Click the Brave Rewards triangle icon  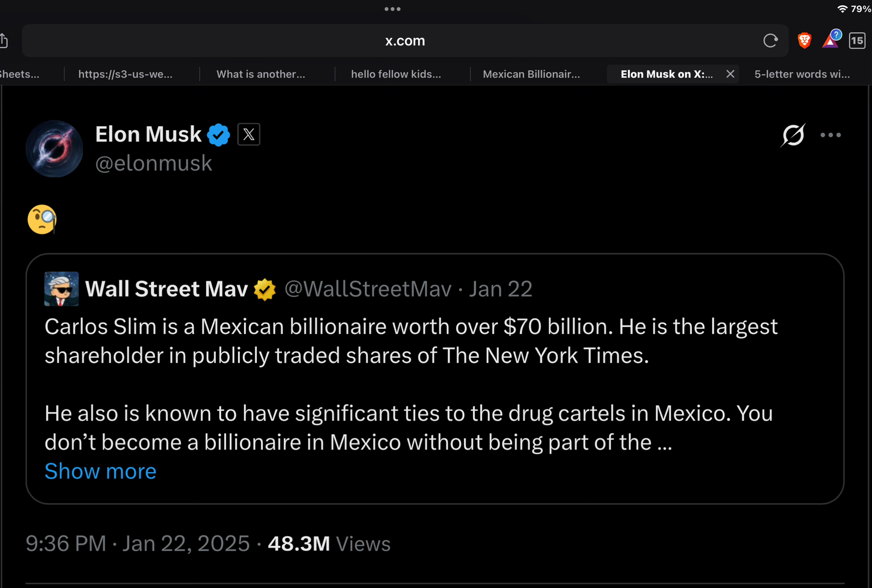[x=831, y=41]
